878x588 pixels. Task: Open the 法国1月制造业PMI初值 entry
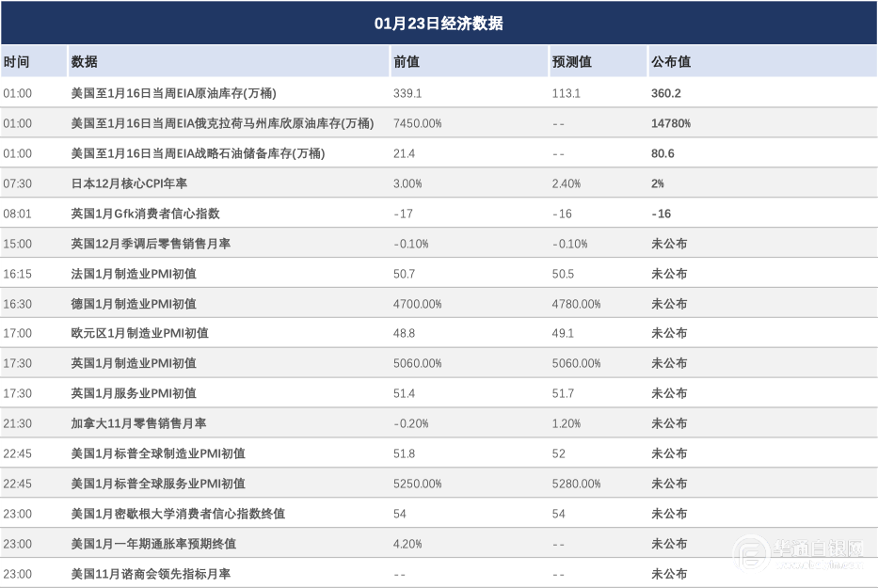pyautogui.click(x=134, y=274)
